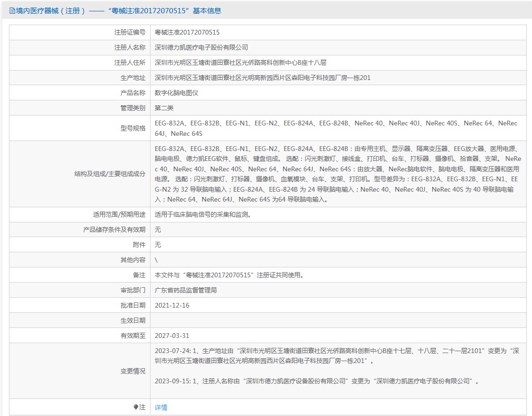This screenshot has width=532, height=416.
Task: Click the 注册人住所 address value
Action: point(240,62)
